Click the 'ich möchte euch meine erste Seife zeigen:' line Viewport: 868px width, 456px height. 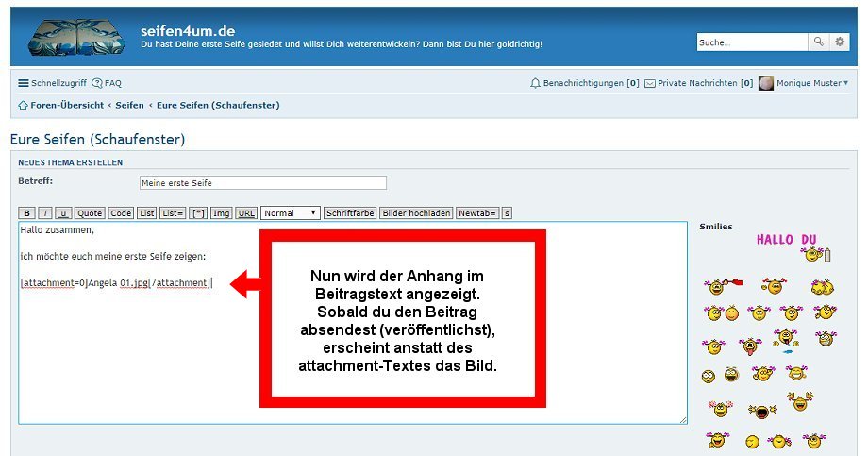[x=113, y=257]
